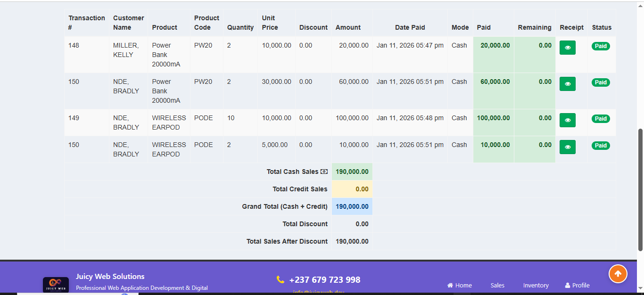Toggle receipt eye for Power Bank transaction 150

coord(567,84)
